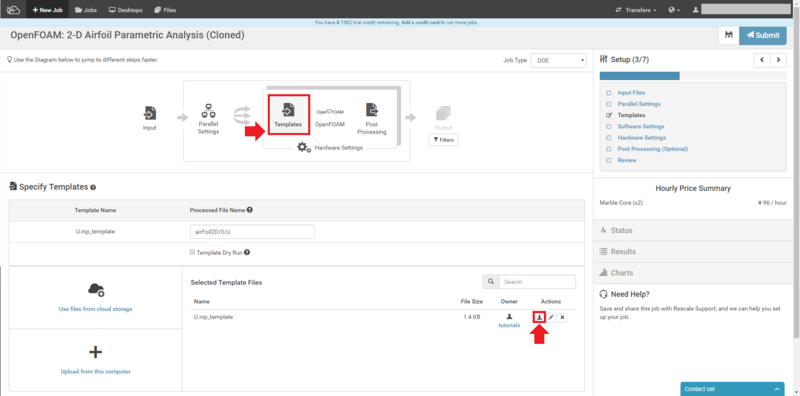Open the globe language dropdown
The width and height of the screenshot is (800, 396).
coord(674,10)
